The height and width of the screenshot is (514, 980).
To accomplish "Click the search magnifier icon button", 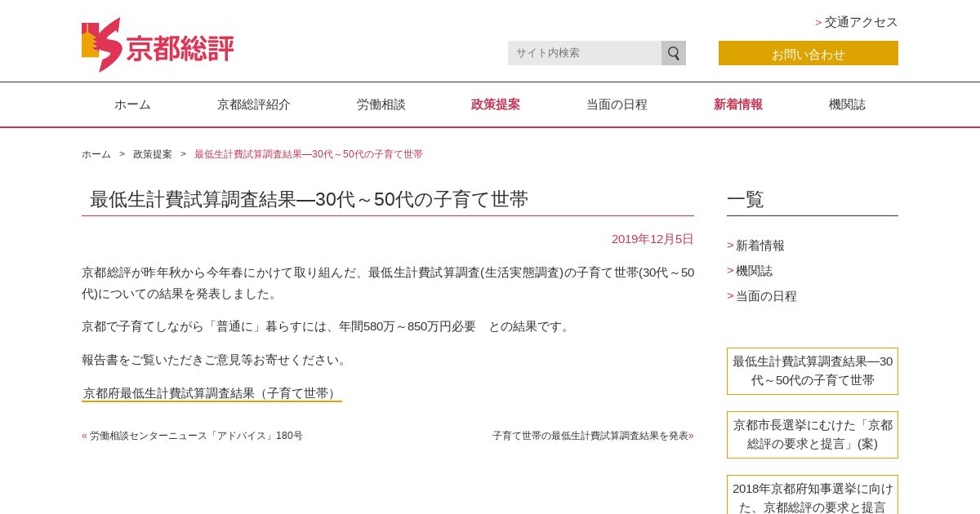I will click(674, 53).
